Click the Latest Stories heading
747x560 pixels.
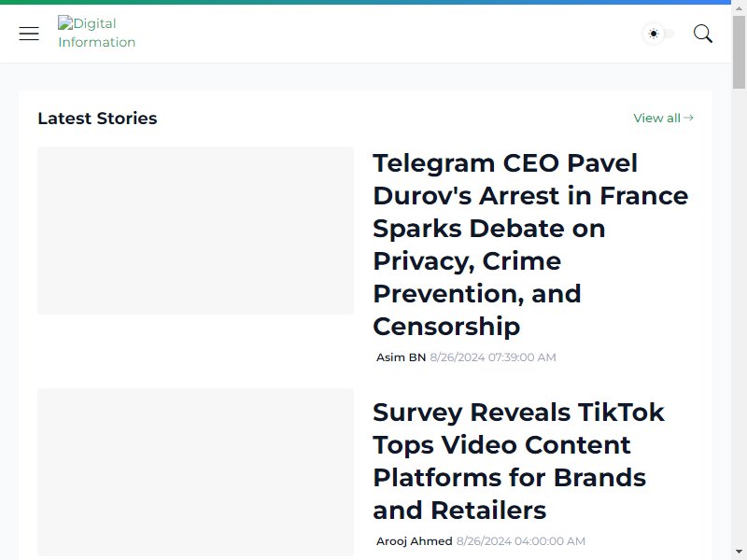[x=97, y=119]
